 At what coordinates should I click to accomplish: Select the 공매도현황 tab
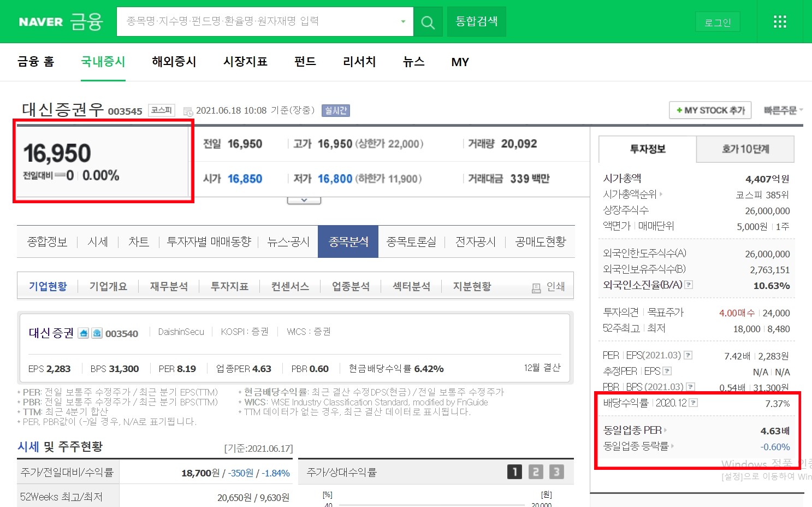(541, 242)
